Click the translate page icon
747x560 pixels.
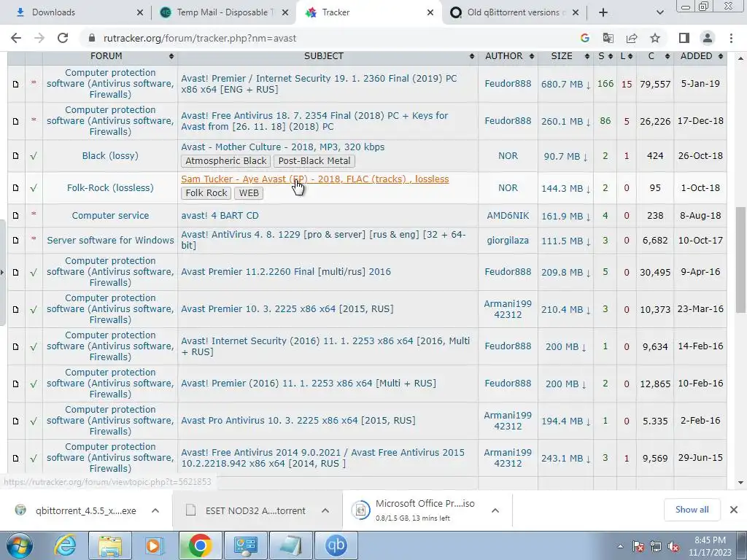608,38
